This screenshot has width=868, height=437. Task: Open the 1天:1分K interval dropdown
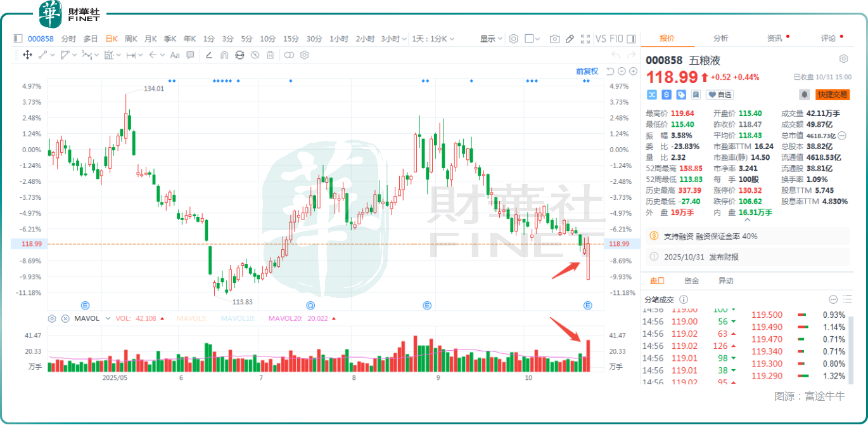click(x=433, y=39)
